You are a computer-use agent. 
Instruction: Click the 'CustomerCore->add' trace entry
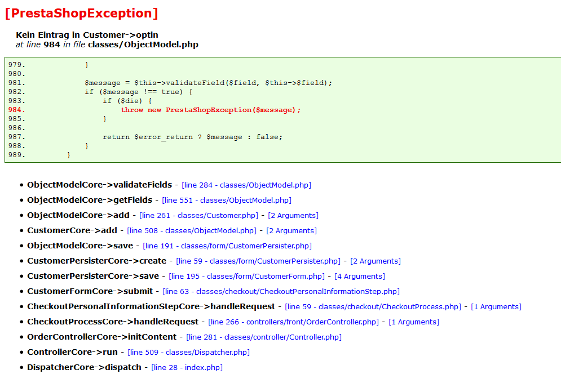[72, 230]
